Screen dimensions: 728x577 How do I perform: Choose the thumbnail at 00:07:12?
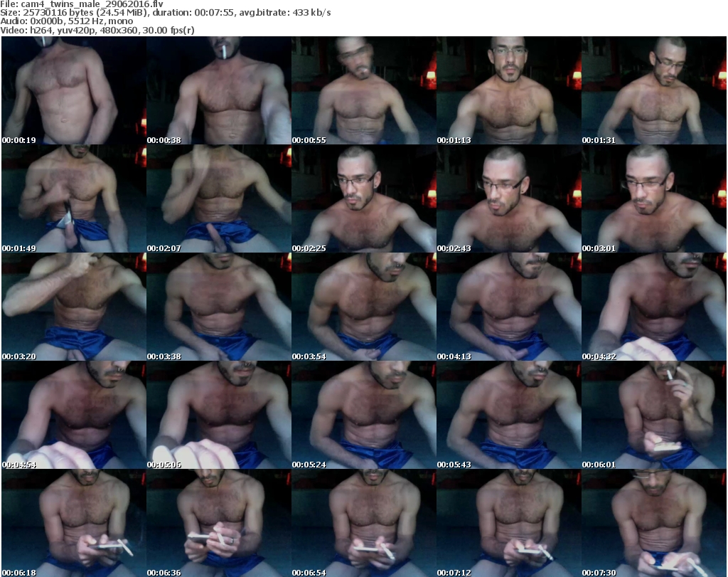click(509, 523)
